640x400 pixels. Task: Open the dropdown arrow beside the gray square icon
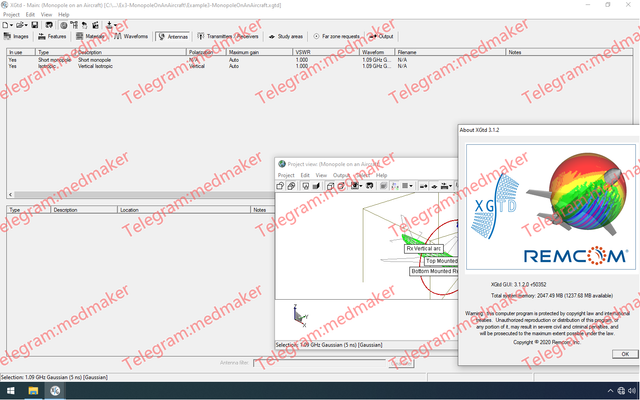pyautogui.click(x=411, y=186)
